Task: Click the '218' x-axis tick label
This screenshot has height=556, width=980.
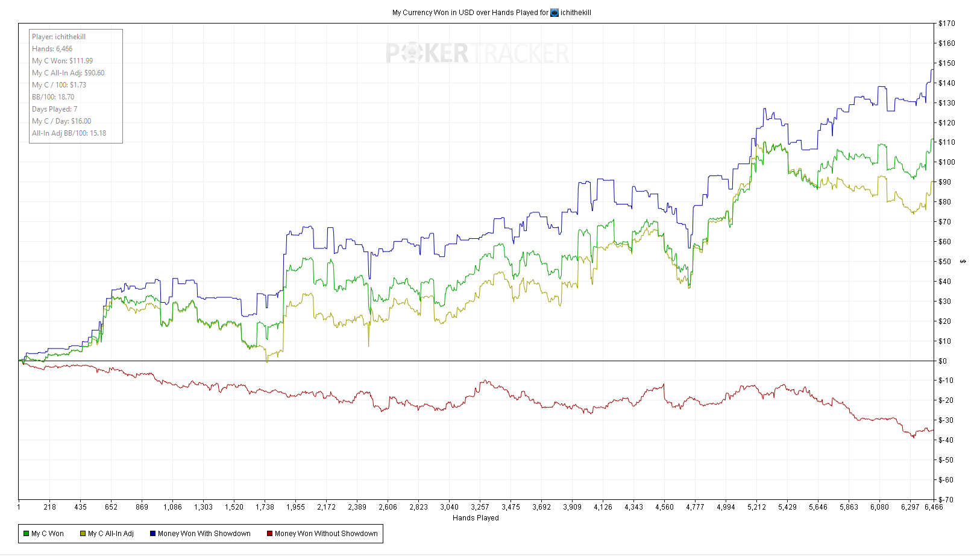Action: 50,507
